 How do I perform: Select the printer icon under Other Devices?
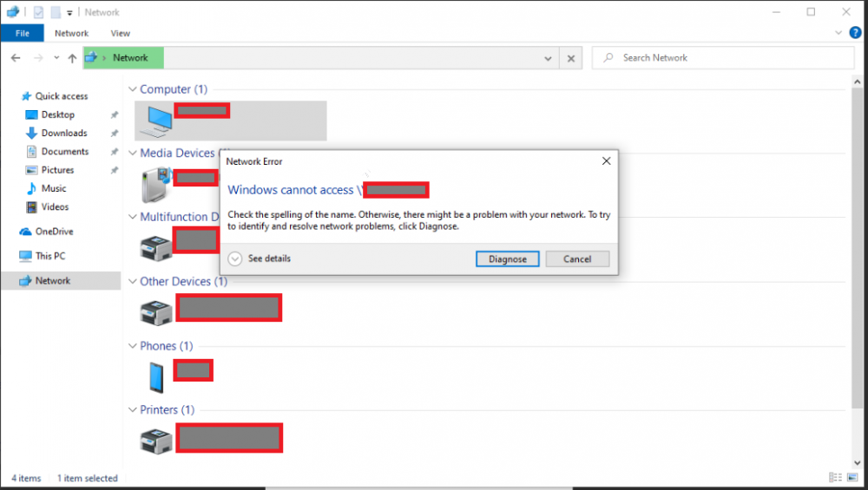pos(156,313)
